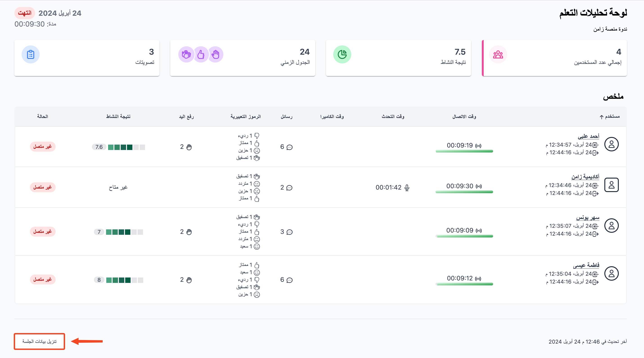The width and height of the screenshot is (644, 358).
Task: Open the user link أكاديمية زامن
Action: click(x=585, y=177)
